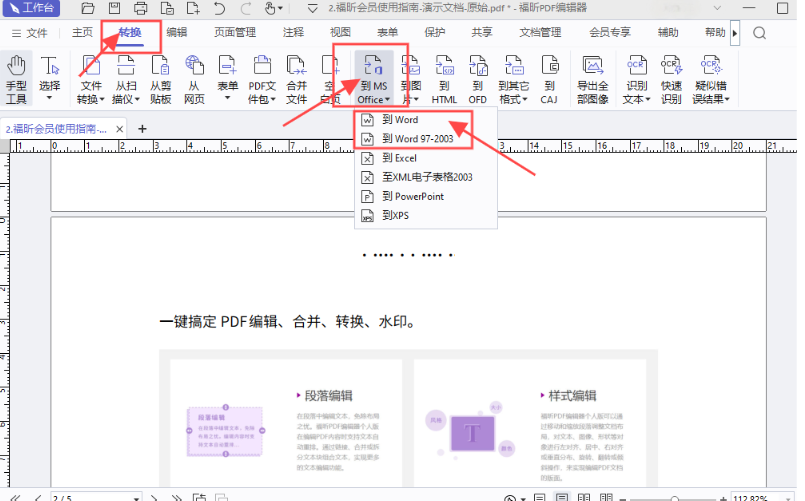Click the zoom percentage 112.82% field
Image resolution: width=805 pixels, height=501 pixels.
pos(760,498)
